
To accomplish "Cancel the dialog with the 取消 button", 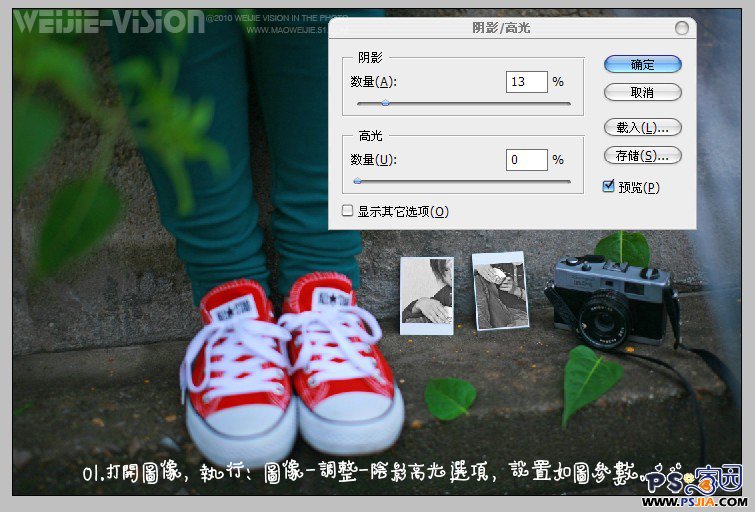I will click(642, 92).
